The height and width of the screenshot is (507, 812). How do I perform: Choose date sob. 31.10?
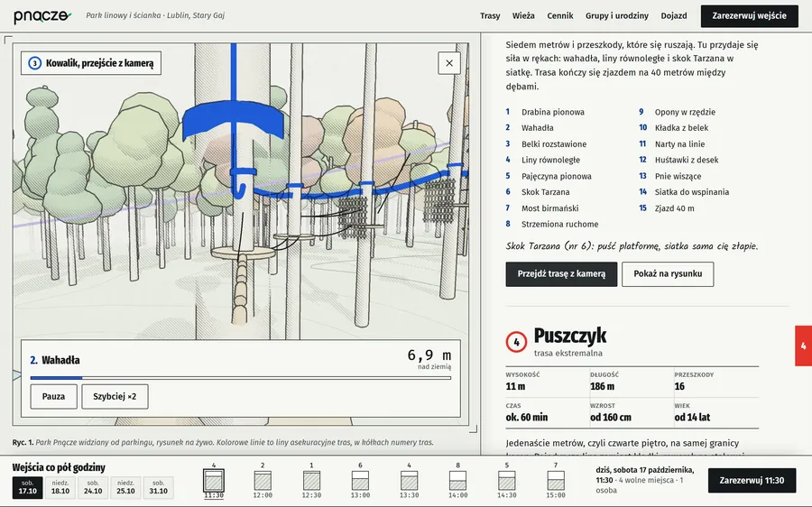point(159,487)
